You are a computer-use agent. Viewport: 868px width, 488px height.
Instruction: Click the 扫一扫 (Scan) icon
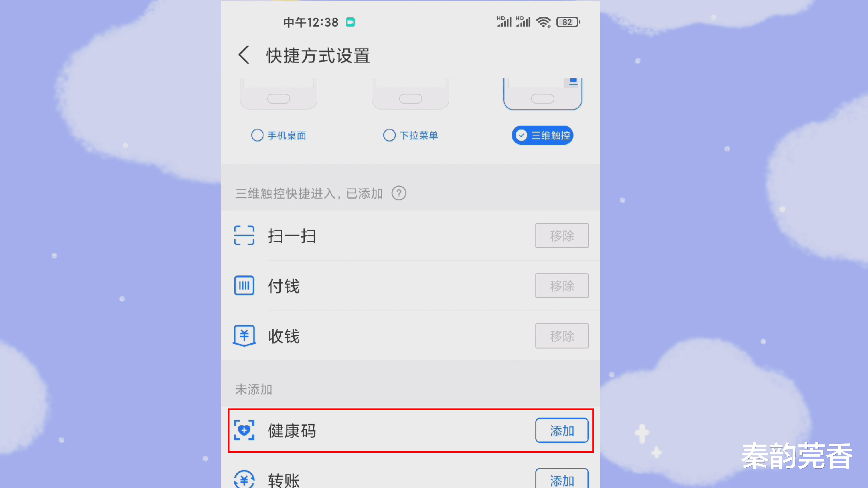[244, 235]
